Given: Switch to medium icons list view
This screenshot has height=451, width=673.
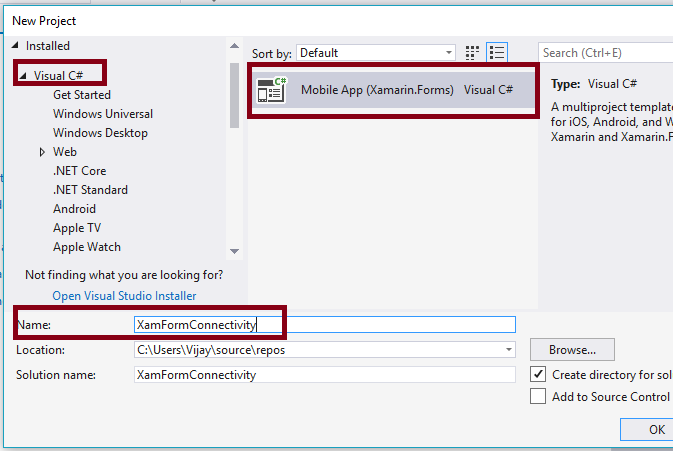Looking at the screenshot, I should 497,53.
